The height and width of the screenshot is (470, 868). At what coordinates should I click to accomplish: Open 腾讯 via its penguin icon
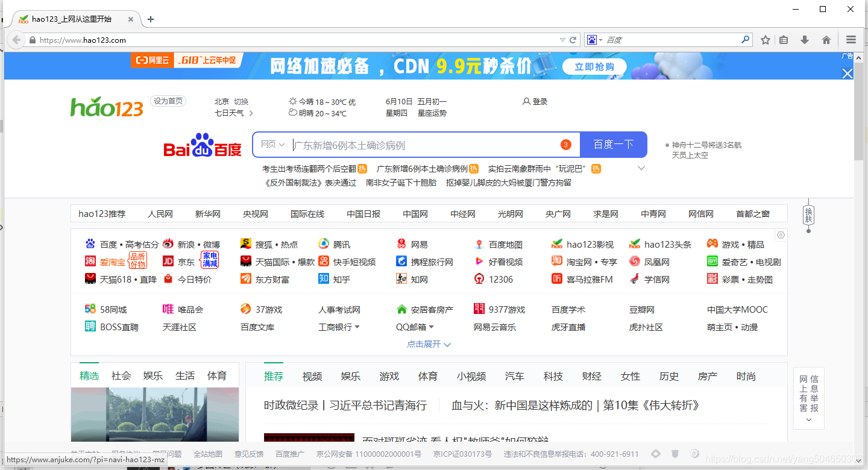pos(324,244)
